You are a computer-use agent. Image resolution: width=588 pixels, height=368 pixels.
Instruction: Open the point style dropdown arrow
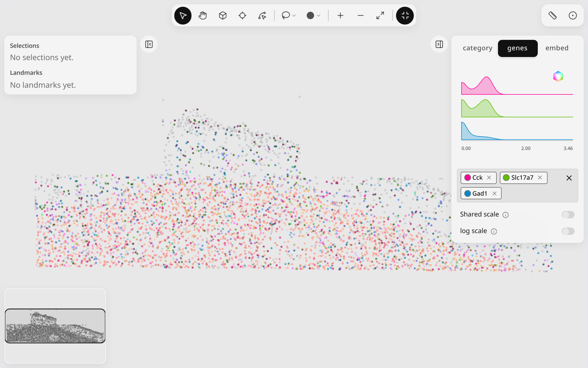[x=319, y=16]
